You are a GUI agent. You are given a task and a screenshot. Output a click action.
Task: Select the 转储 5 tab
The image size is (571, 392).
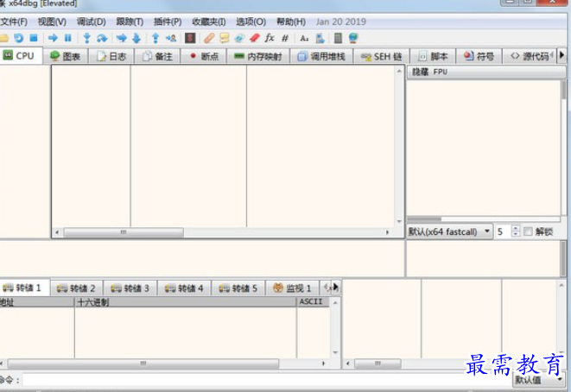tap(238, 288)
